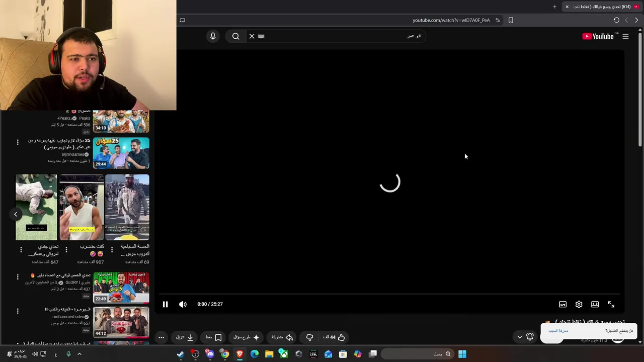
Task: Clear the search box with X
Action: coord(252,36)
